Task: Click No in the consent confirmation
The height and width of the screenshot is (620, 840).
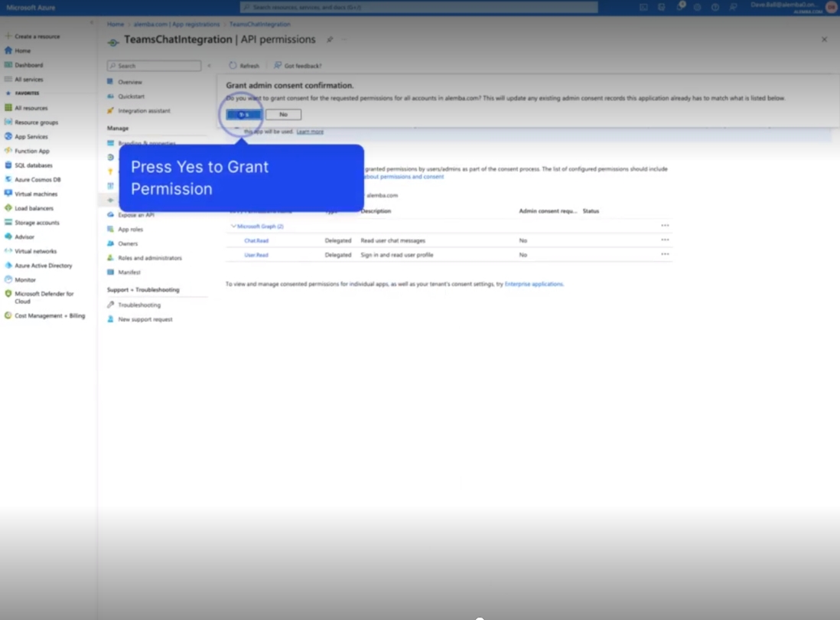Action: (283, 115)
